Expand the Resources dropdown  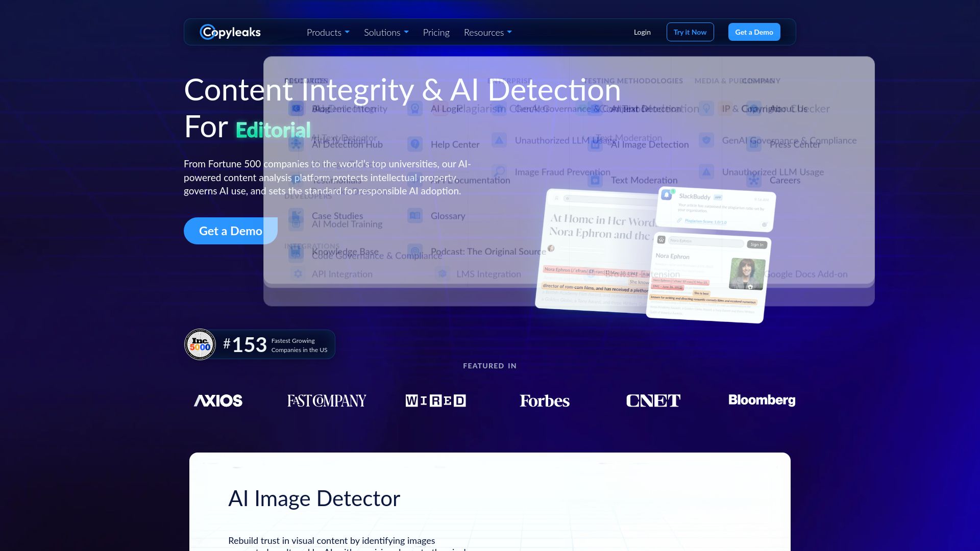click(x=487, y=32)
